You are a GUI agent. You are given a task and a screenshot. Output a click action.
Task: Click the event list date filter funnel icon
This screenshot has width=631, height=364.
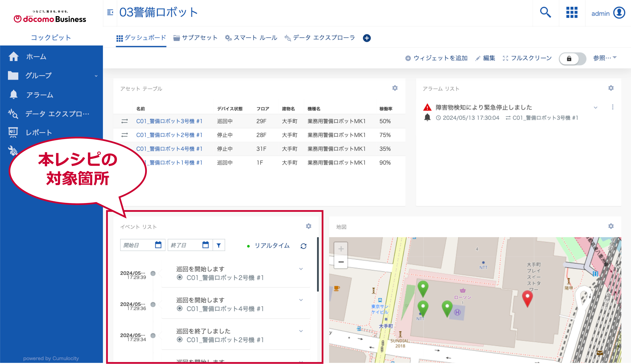click(219, 245)
